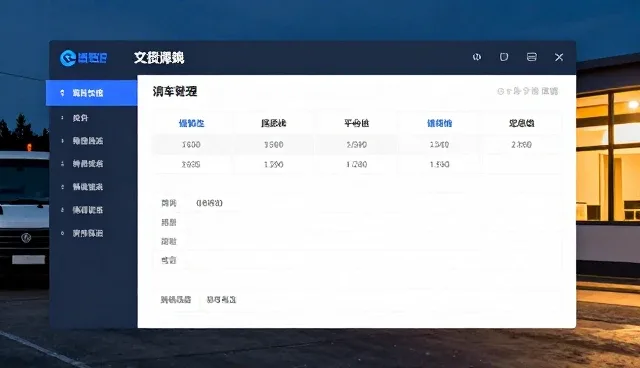This screenshot has width=640, height=368.
Task: Open the short two-character sidebar item
Action: point(80,118)
